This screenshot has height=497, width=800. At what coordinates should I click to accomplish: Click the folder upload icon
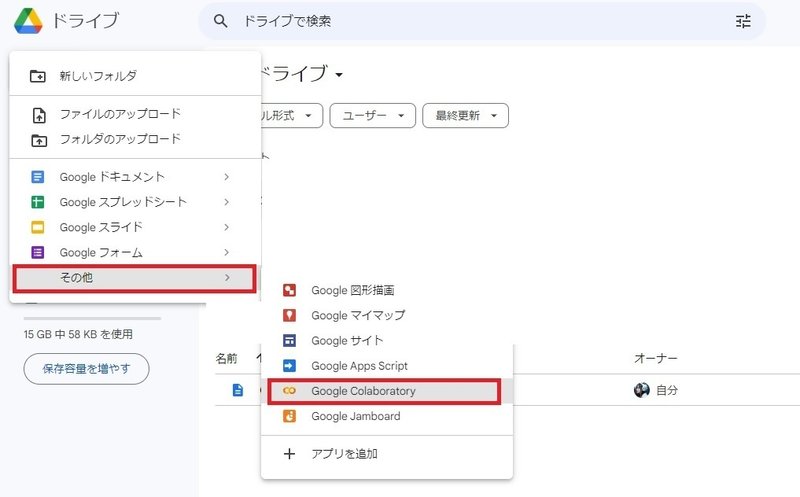(39, 140)
